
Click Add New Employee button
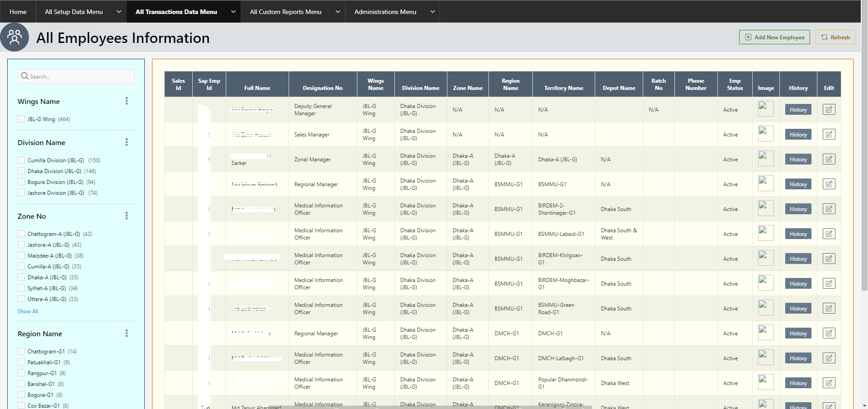tap(775, 37)
